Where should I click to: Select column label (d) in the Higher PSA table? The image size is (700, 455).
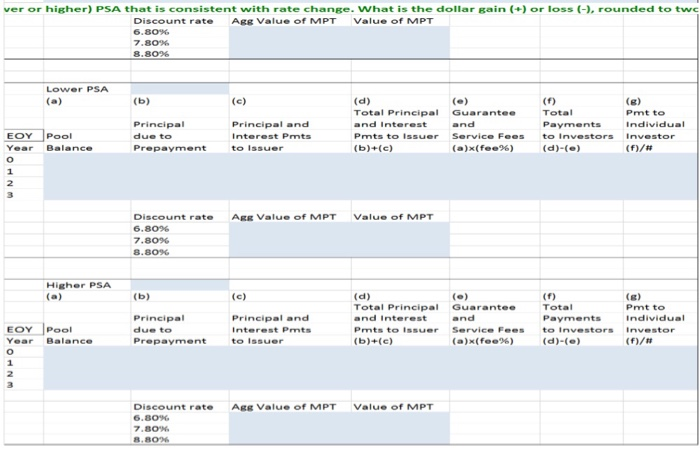pos(362,296)
